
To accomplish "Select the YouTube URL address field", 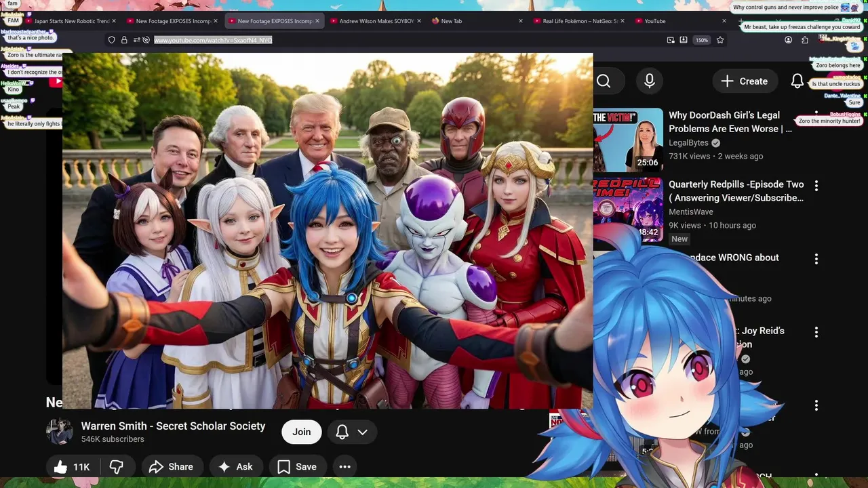I will pyautogui.click(x=407, y=40).
